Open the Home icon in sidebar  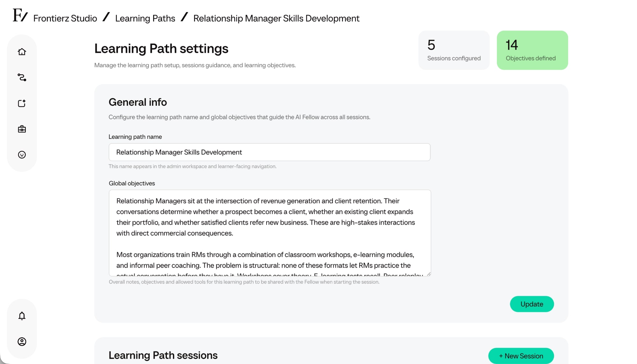tap(22, 52)
